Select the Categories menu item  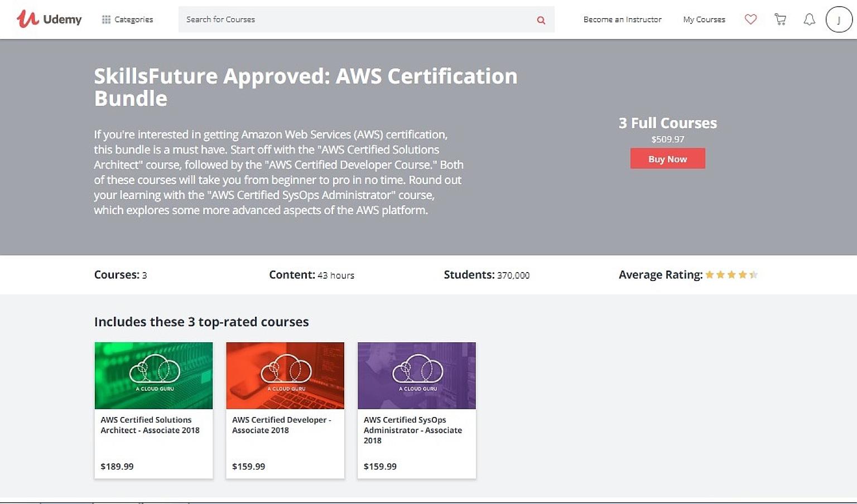click(133, 19)
